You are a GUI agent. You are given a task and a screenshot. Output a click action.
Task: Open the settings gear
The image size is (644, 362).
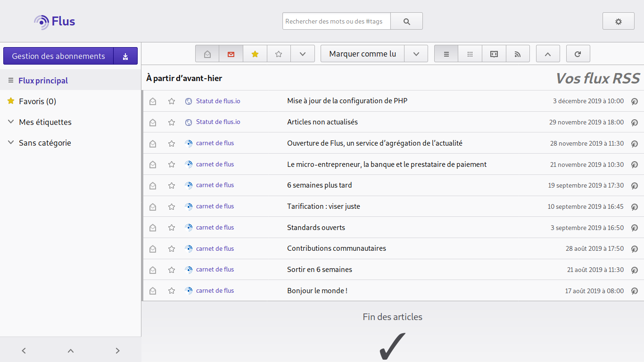coord(618,21)
